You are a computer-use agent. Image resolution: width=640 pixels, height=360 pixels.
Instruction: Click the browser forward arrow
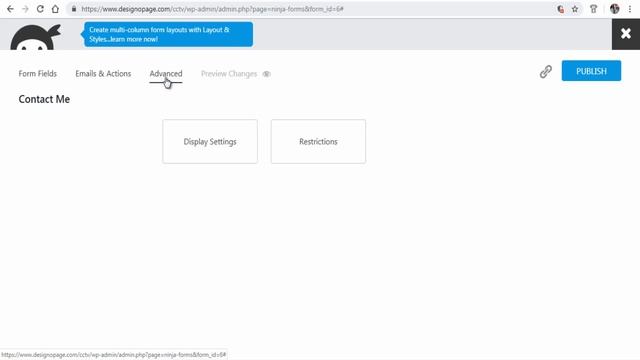(25, 9)
